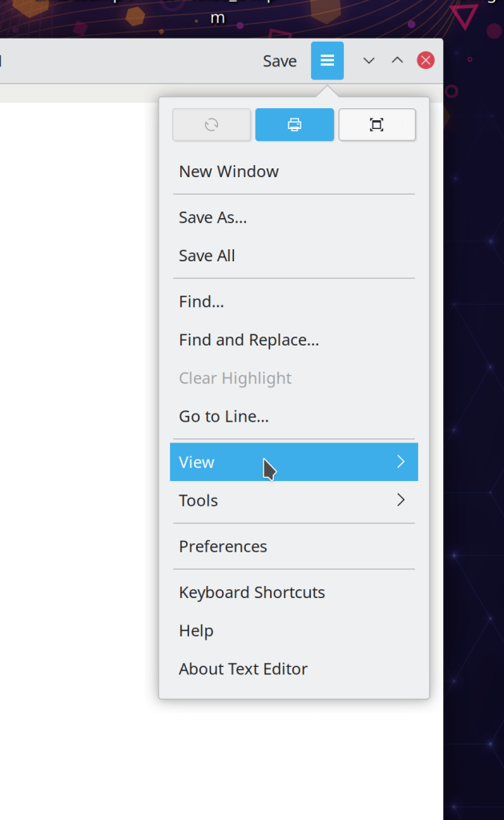Click the reload document icon button
Viewport: 504px width, 820px height.
point(212,125)
